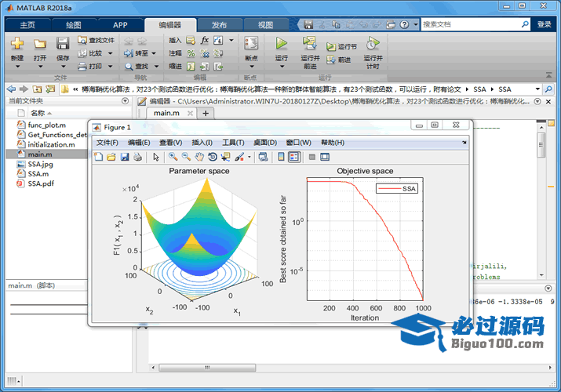Screen dimensions: 561x392
Task: Select func_plot.m in the current folder list
Action: point(47,125)
